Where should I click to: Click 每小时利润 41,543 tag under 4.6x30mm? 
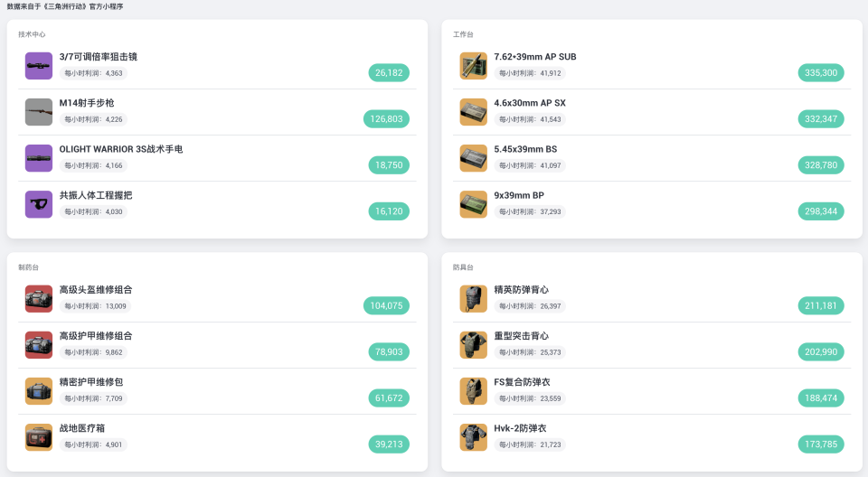click(530, 119)
